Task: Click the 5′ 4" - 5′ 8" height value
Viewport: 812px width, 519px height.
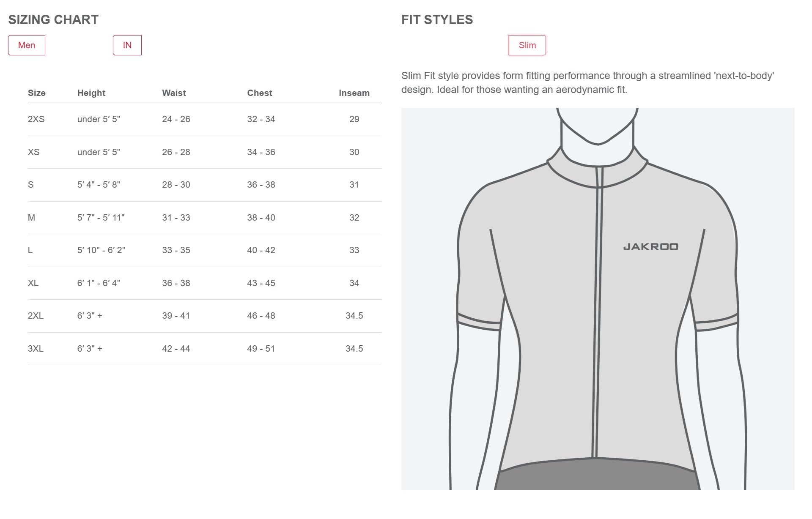Action: pyautogui.click(x=99, y=185)
